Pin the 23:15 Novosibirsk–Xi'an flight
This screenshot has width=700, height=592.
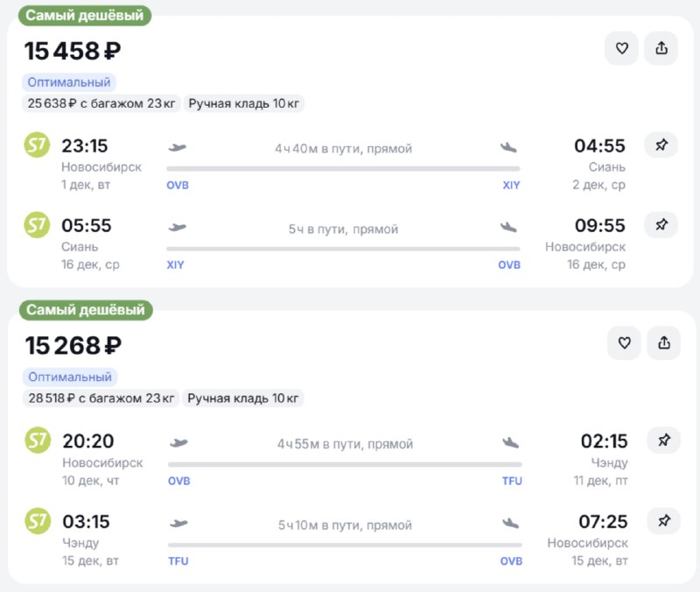pyautogui.click(x=661, y=144)
